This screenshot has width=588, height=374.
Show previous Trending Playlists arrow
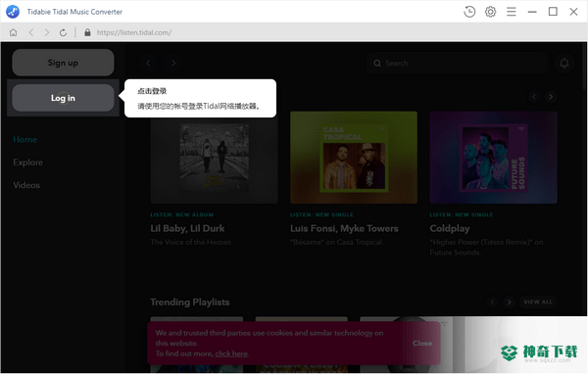click(x=492, y=303)
